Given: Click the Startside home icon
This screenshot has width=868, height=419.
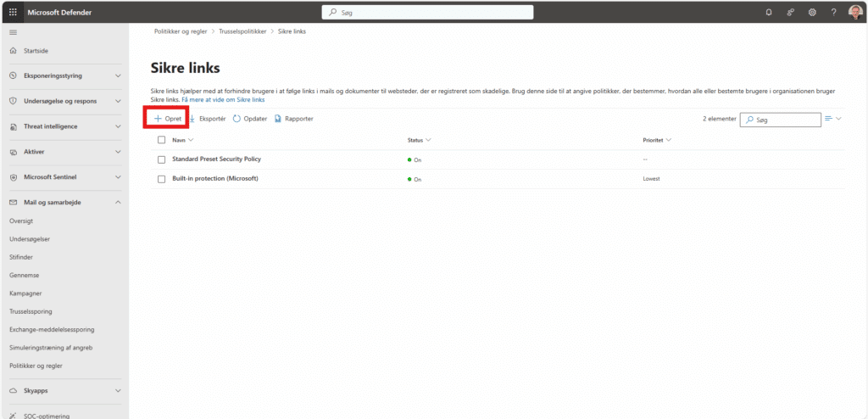Looking at the screenshot, I should [14, 50].
